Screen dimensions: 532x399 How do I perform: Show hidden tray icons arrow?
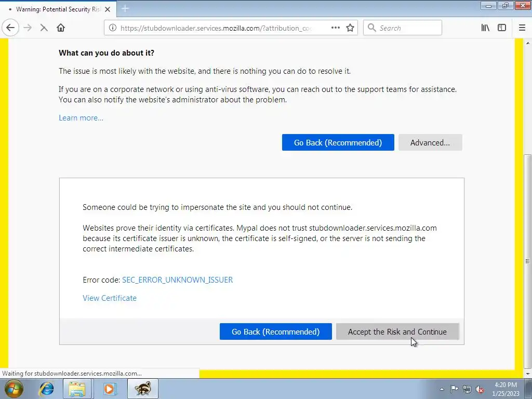(x=442, y=389)
